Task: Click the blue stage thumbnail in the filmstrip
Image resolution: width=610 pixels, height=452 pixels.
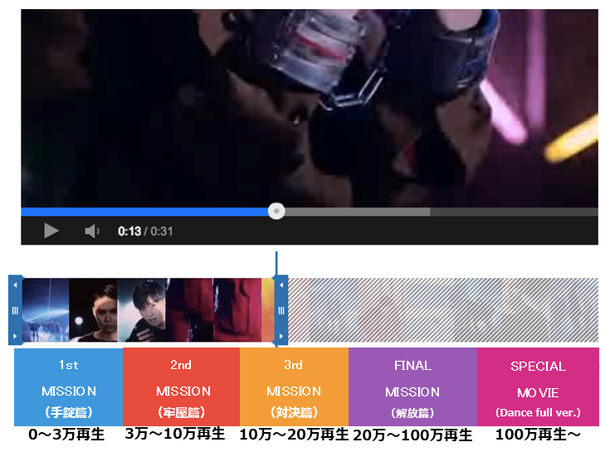Action: click(x=46, y=310)
